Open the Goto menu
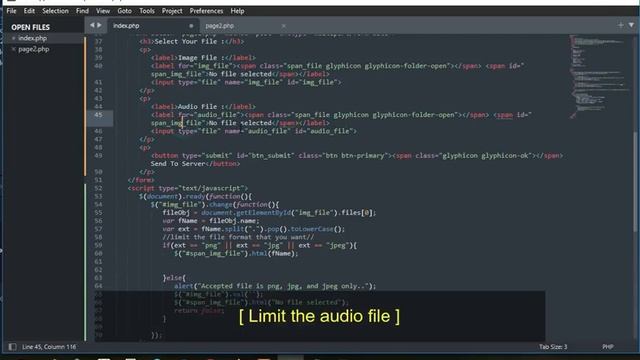This screenshot has width=640, height=360. click(x=124, y=11)
